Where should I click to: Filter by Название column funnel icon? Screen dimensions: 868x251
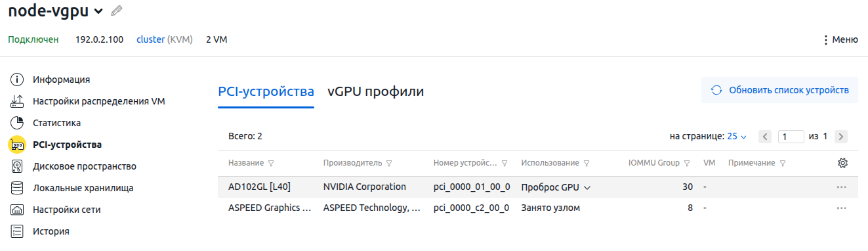[x=271, y=163]
